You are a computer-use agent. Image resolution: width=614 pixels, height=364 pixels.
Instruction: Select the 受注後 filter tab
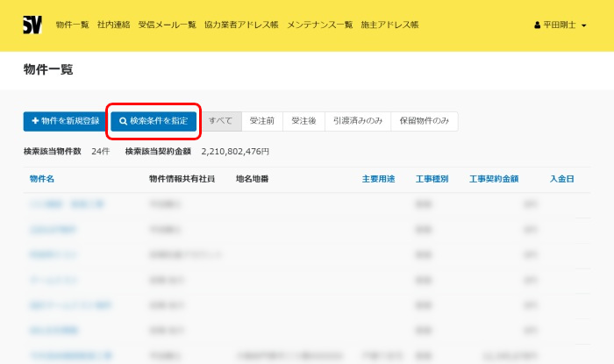[x=303, y=121]
